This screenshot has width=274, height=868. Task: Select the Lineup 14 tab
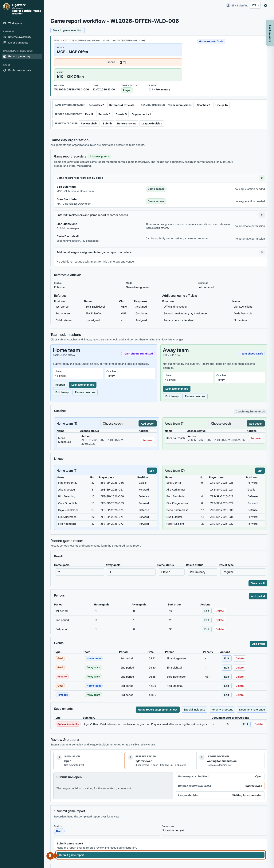(221, 105)
